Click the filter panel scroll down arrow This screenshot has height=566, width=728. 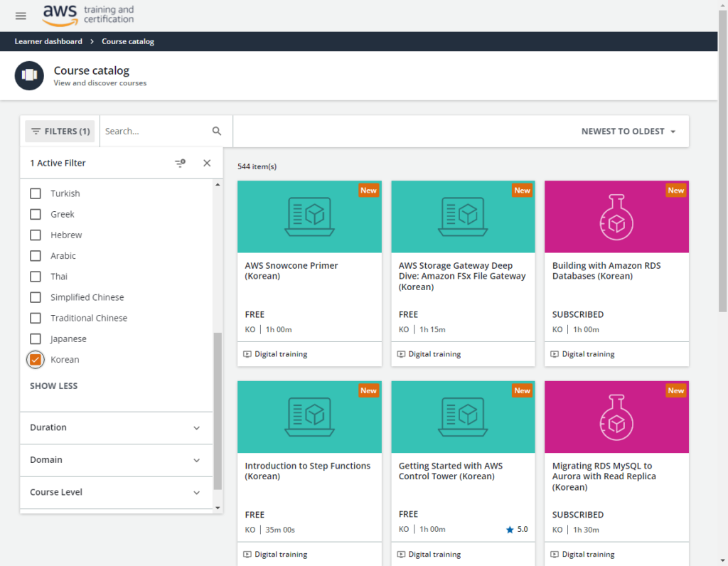point(218,508)
